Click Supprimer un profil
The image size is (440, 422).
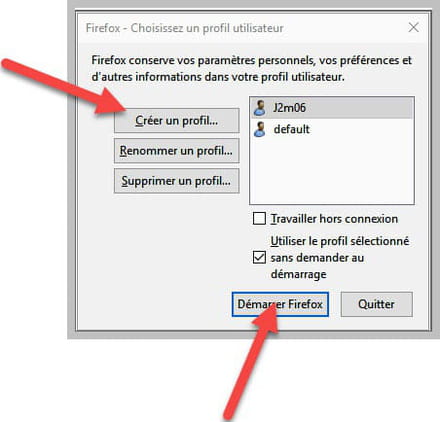(x=177, y=181)
